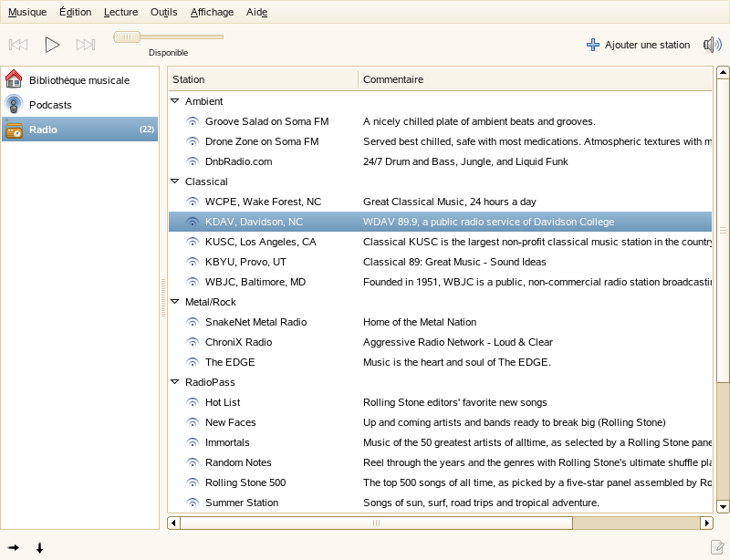Collapse the Metal/Rock genre group
This screenshot has height=560, width=730.
coord(174,302)
